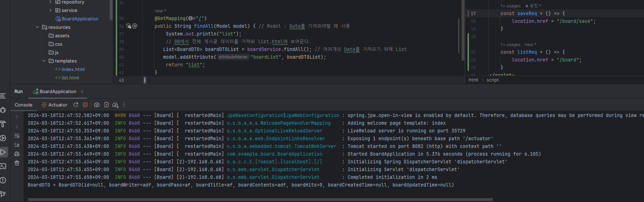Click the @ request mapping gutter icon
The height and width of the screenshot is (202, 644).
click(135, 26)
